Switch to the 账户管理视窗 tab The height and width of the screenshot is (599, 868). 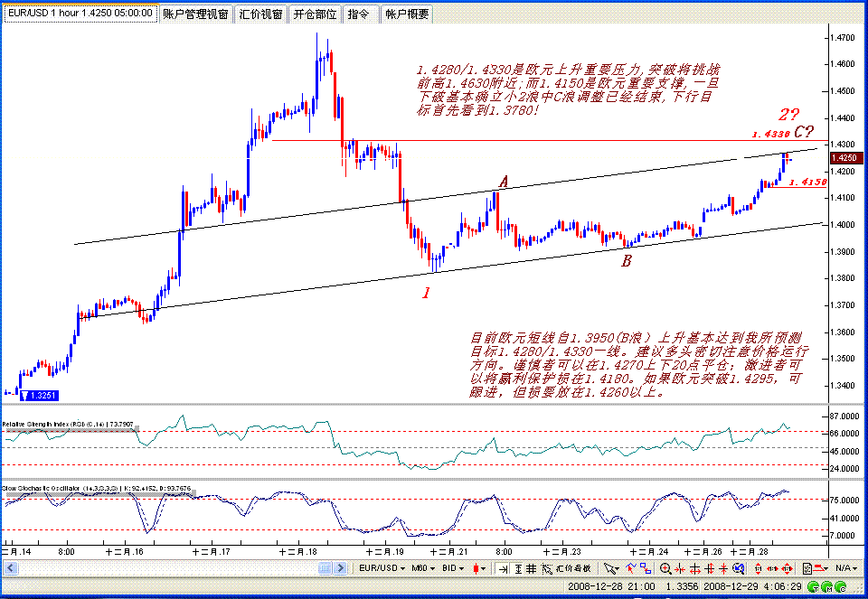click(x=195, y=14)
